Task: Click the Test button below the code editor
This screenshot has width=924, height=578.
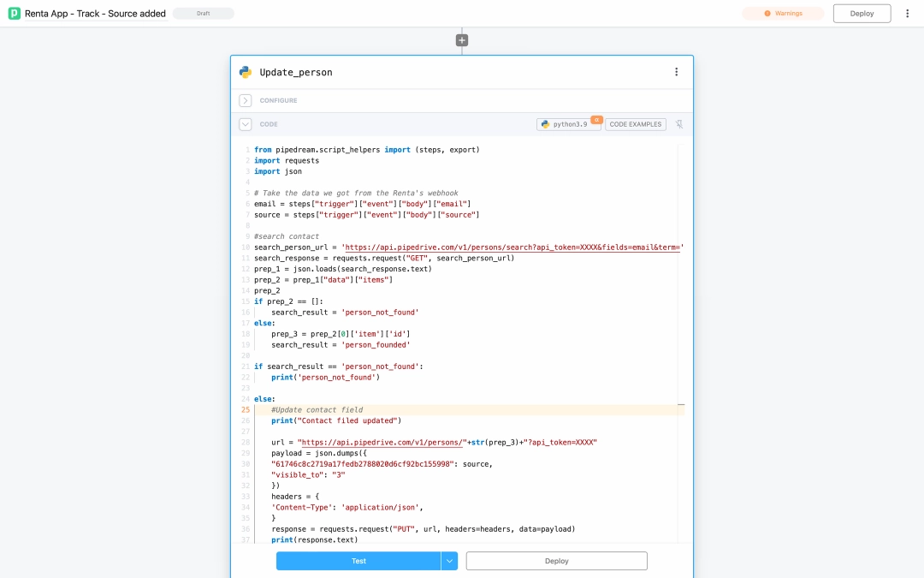Action: 358,561
